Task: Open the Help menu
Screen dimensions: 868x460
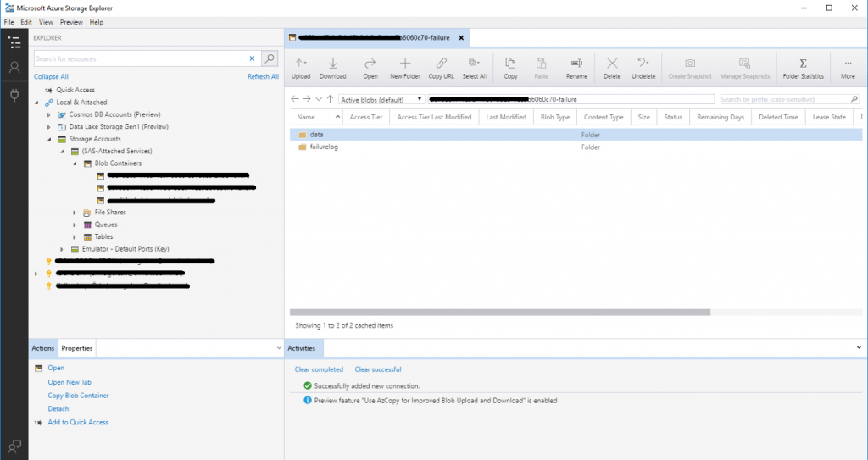Action: [97, 22]
